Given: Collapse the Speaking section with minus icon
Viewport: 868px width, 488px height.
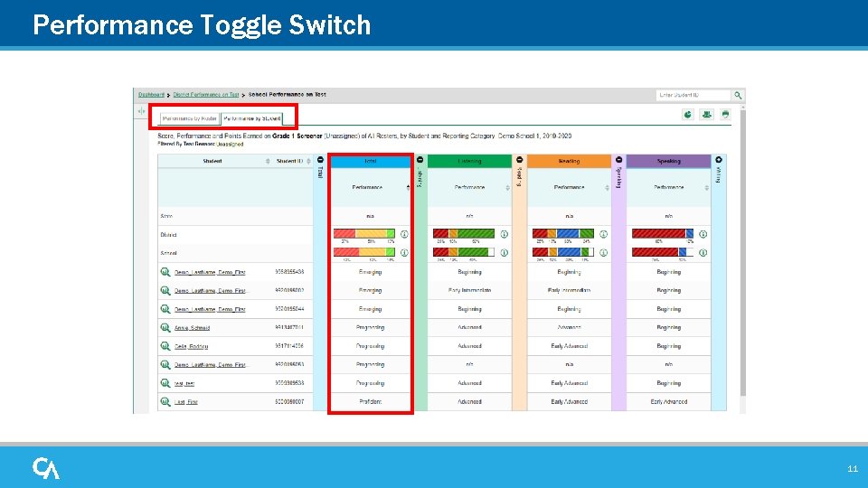Looking at the screenshot, I should (618, 160).
